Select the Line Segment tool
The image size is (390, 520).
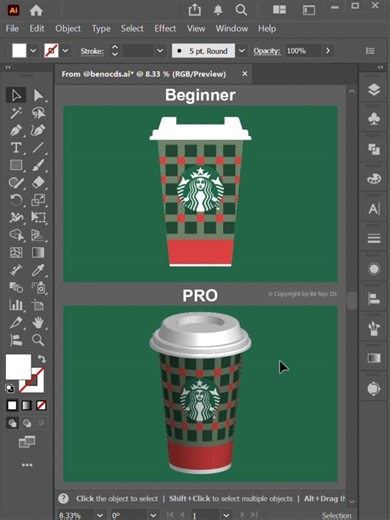[38, 148]
